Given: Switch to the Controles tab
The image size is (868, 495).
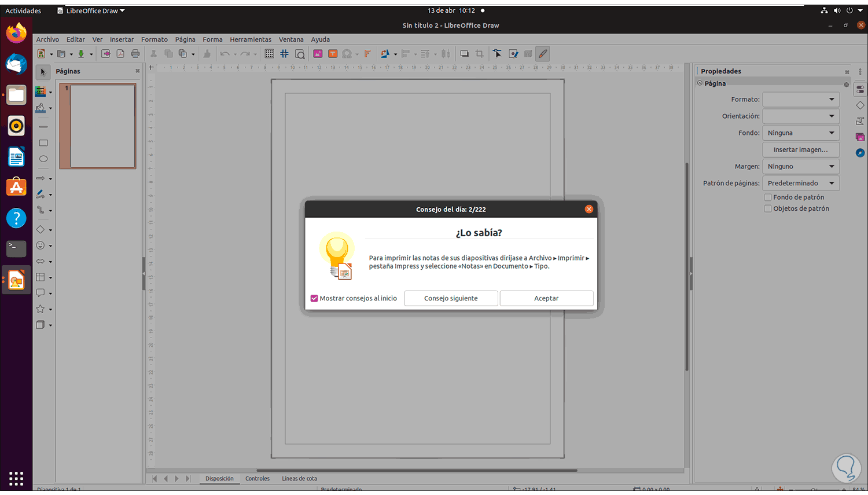Looking at the screenshot, I should point(258,478).
